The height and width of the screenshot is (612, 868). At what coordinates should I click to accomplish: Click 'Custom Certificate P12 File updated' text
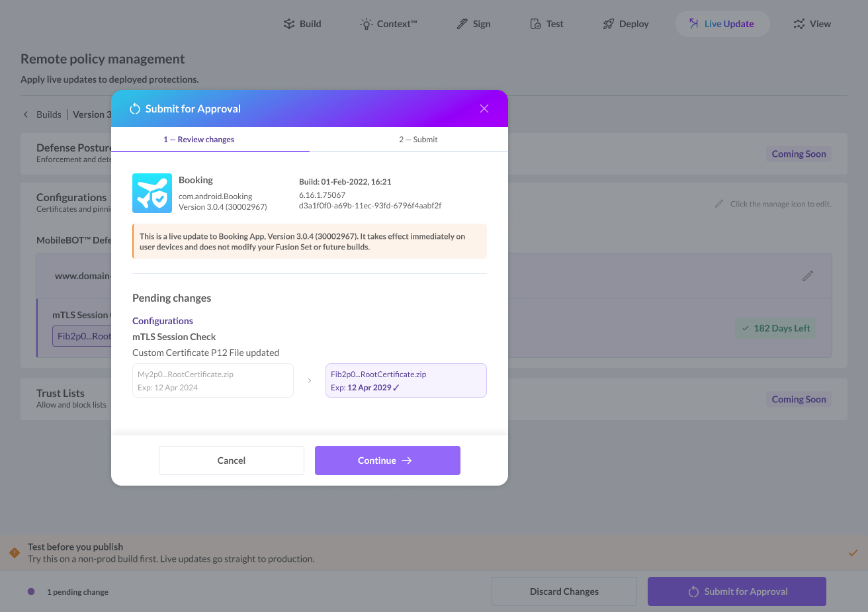(206, 353)
